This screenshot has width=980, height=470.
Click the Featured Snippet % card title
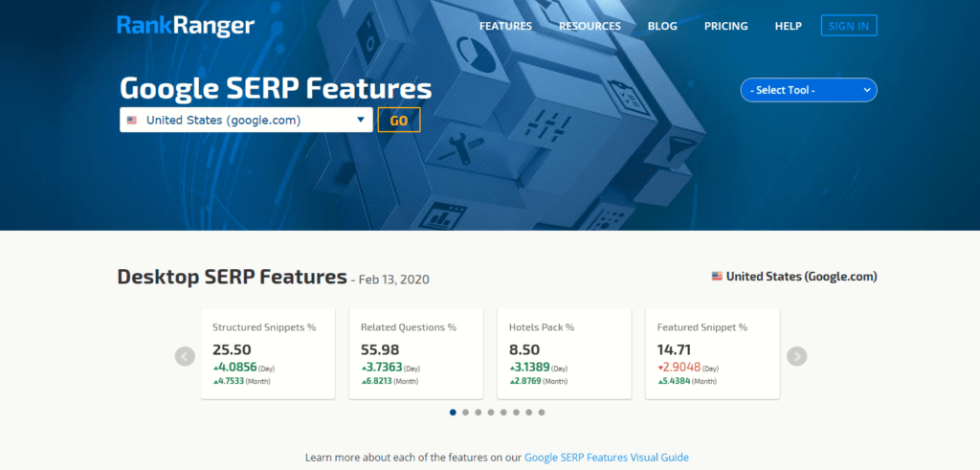coord(702,327)
